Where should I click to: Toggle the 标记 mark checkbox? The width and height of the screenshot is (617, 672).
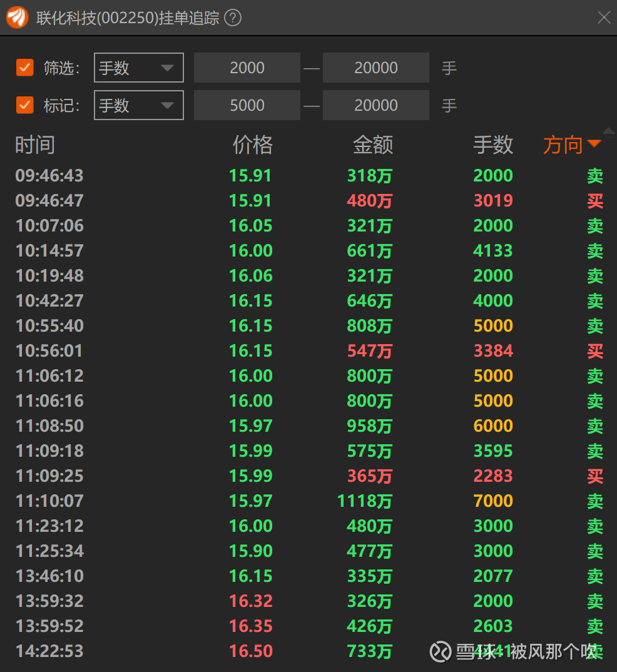pyautogui.click(x=25, y=105)
